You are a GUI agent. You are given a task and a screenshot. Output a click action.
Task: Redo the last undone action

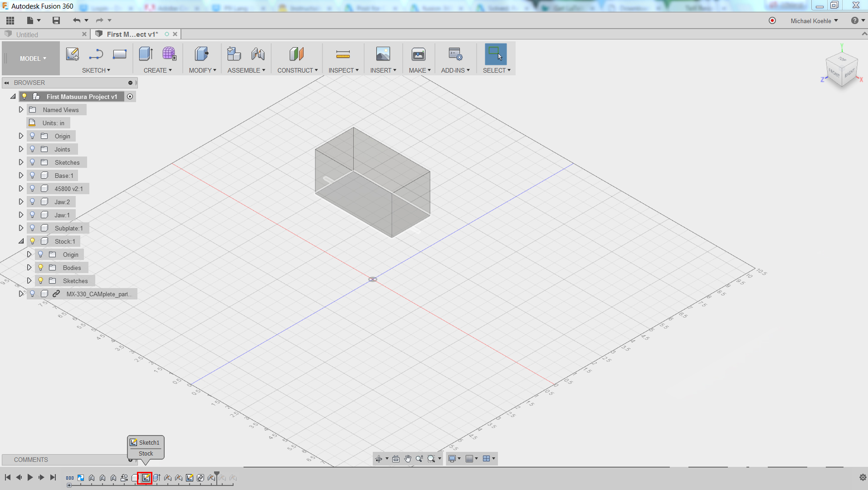[99, 20]
